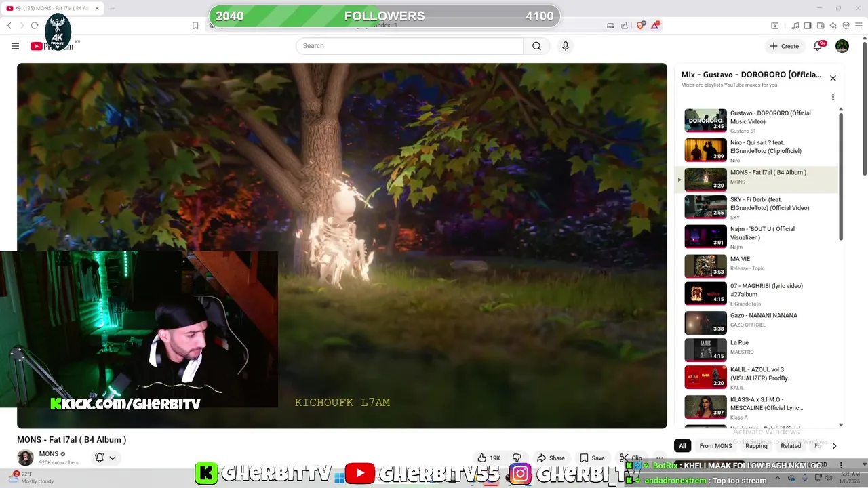Select the Rapping filter chip
The height and width of the screenshot is (488, 868).
756,446
